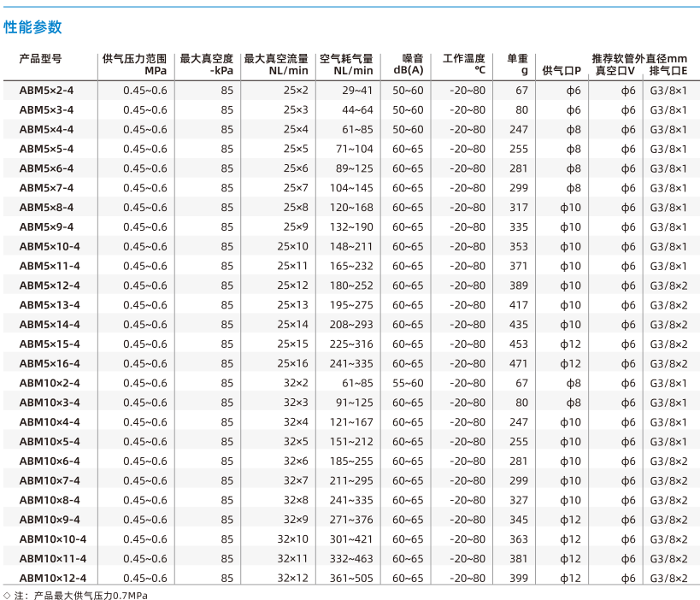
Task: Select the 工作温度 column header
Action: [x=464, y=64]
